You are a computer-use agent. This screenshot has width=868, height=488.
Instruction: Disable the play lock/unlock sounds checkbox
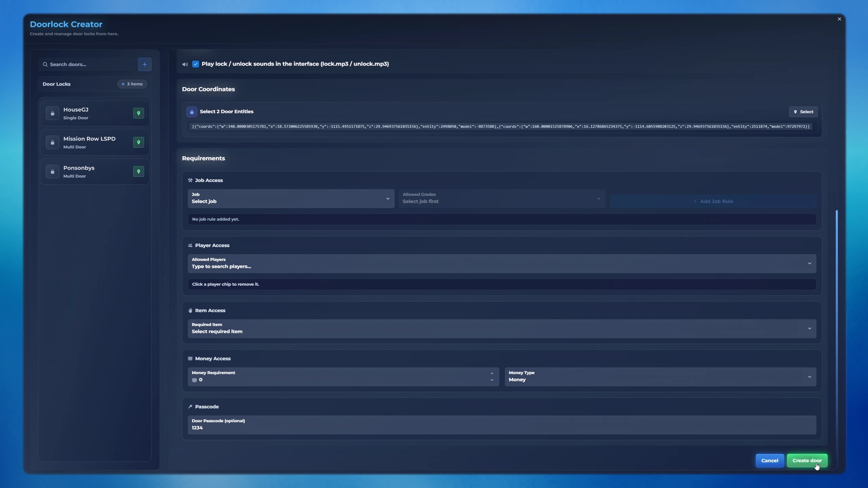click(x=196, y=64)
